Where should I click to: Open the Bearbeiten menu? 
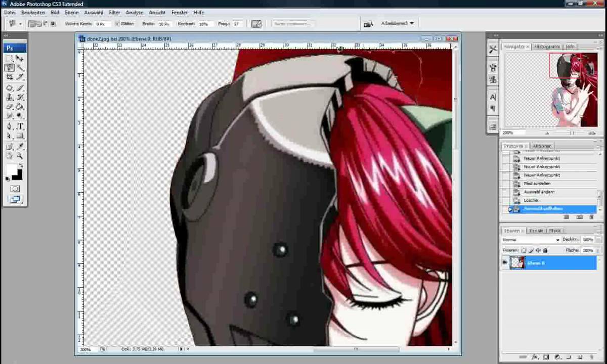tap(33, 12)
